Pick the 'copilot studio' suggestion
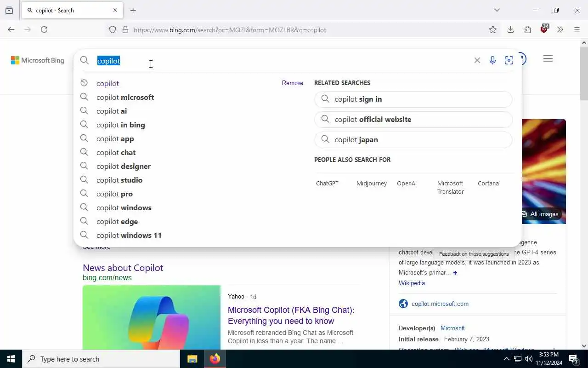Screen dimensions: 588x368 (119, 180)
